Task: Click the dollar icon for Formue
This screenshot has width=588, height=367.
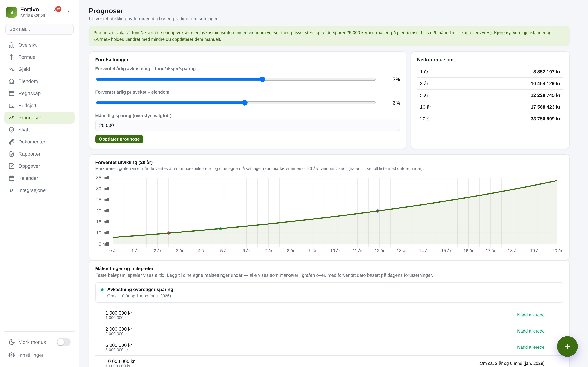Action: coord(12,57)
